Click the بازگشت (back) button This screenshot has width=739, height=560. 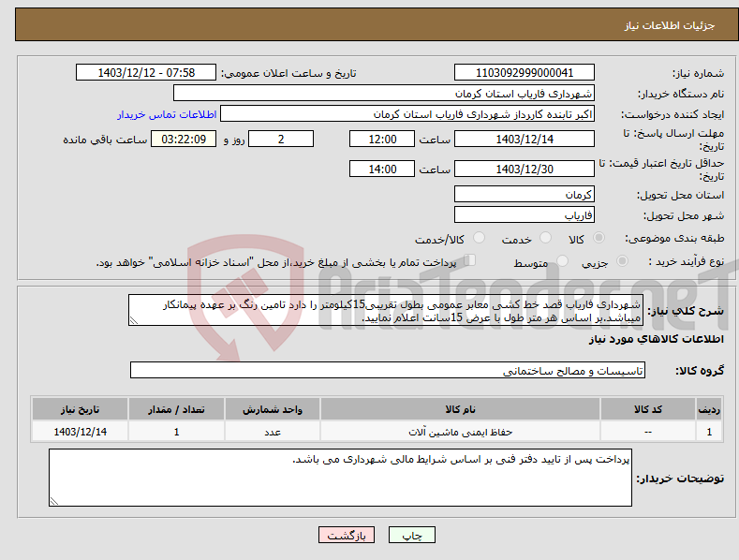347,535
